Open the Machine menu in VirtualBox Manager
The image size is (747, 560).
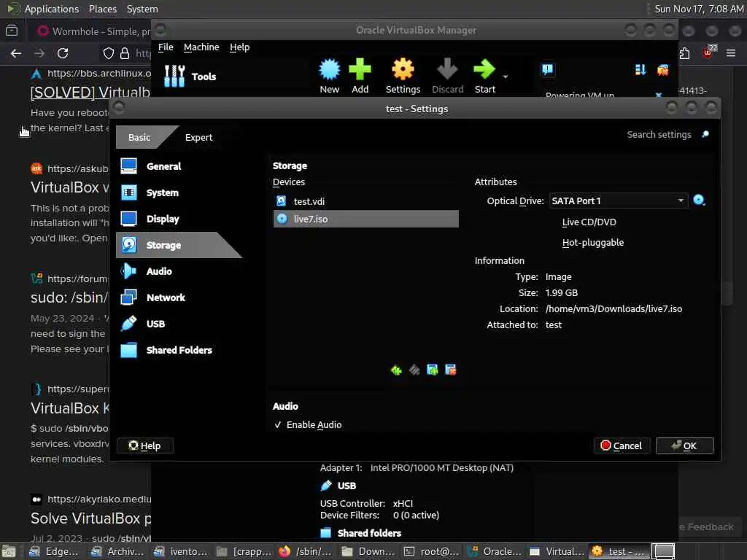(x=201, y=47)
